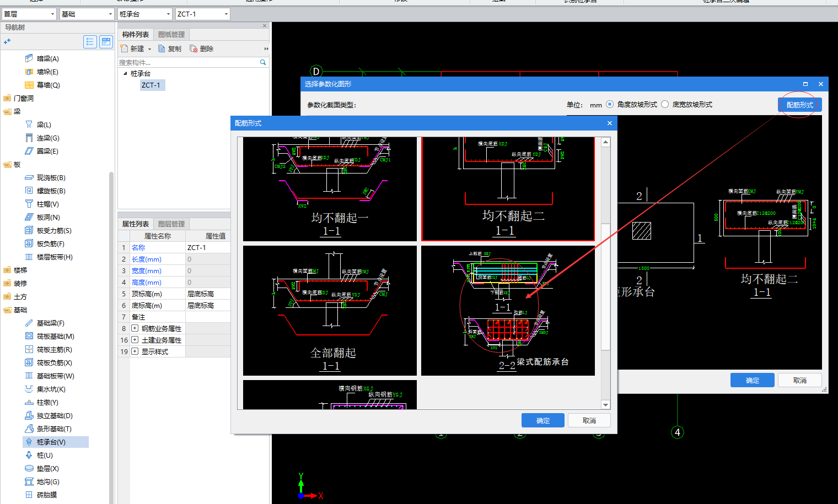Select the 楼层板带(H) icon

[29, 257]
